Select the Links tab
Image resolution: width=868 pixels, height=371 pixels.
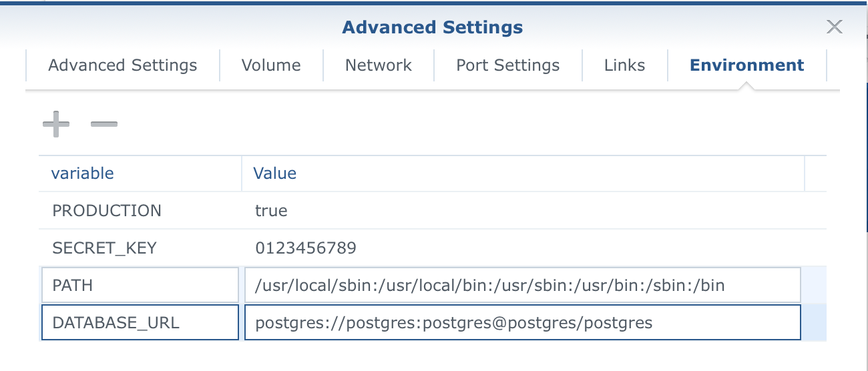click(625, 65)
